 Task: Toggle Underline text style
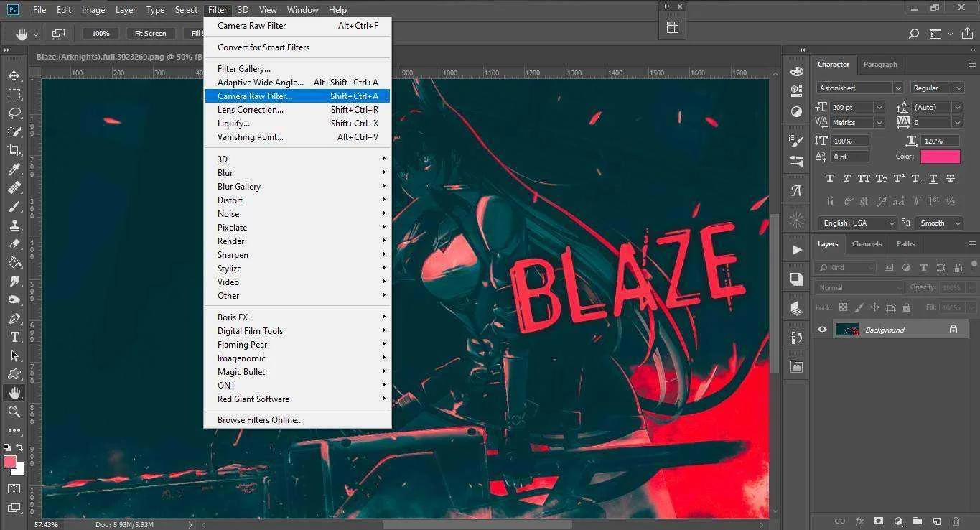click(x=933, y=179)
